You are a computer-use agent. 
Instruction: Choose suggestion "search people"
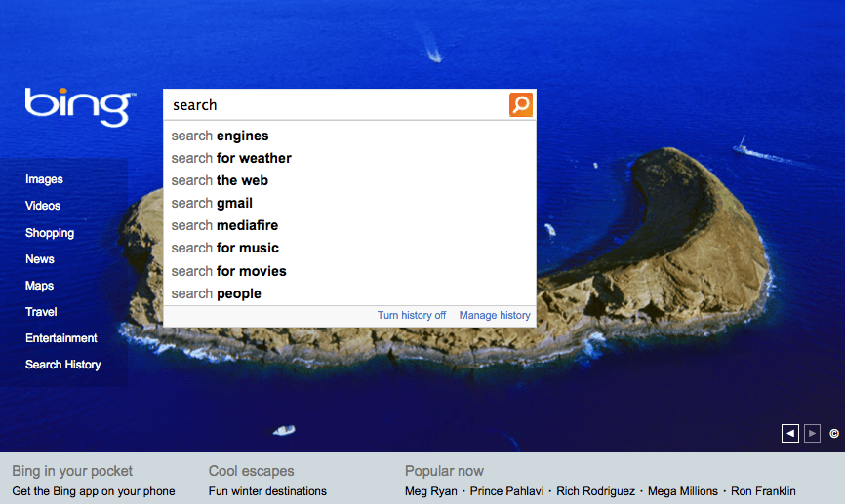(349, 293)
